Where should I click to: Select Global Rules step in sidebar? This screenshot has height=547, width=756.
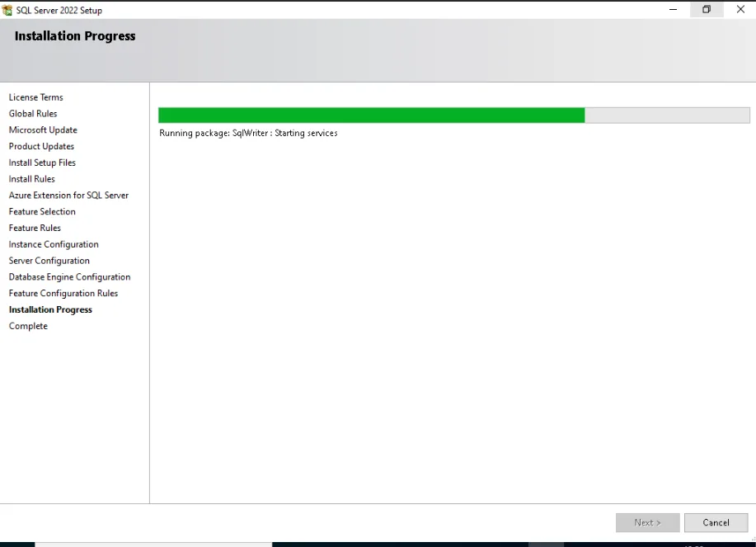(33, 114)
